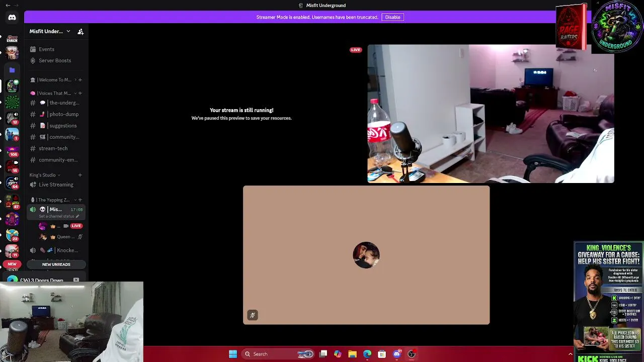Jump to New Unreads
The image size is (644, 362).
[56, 264]
